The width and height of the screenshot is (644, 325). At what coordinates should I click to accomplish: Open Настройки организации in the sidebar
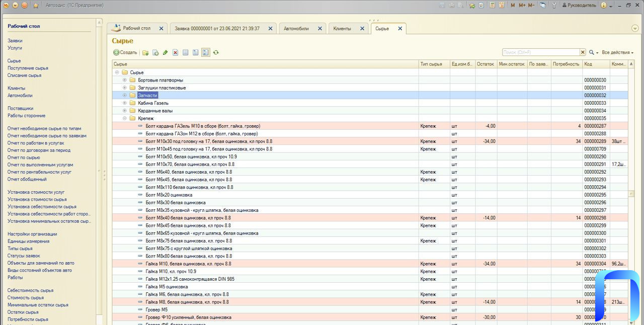32,234
